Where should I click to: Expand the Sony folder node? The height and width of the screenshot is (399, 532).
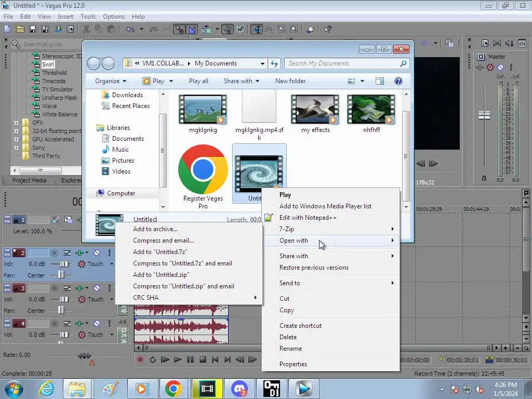(x=16, y=148)
